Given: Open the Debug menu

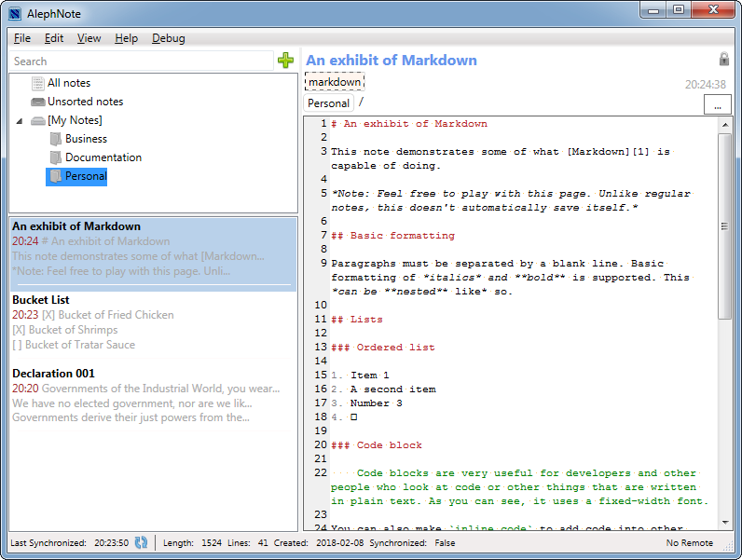Looking at the screenshot, I should (x=168, y=38).
